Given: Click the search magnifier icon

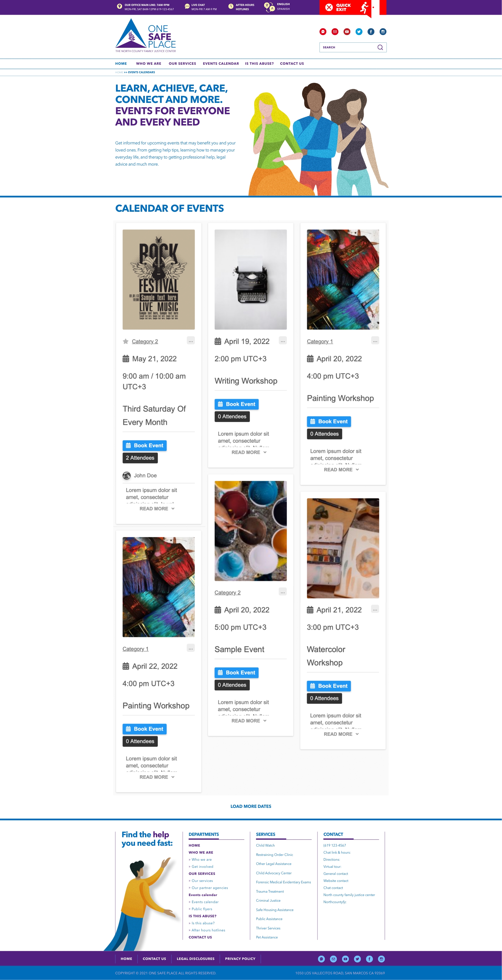Looking at the screenshot, I should click(x=380, y=47).
